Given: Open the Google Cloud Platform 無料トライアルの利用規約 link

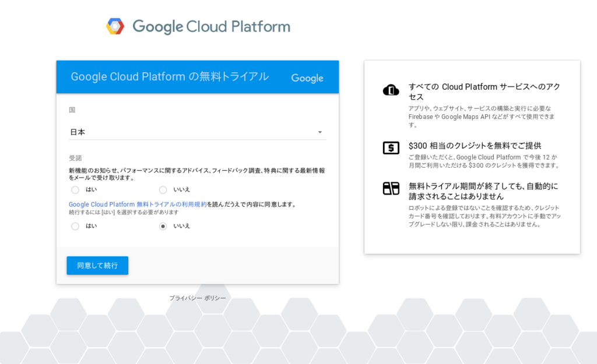Looking at the screenshot, I should (x=138, y=204).
